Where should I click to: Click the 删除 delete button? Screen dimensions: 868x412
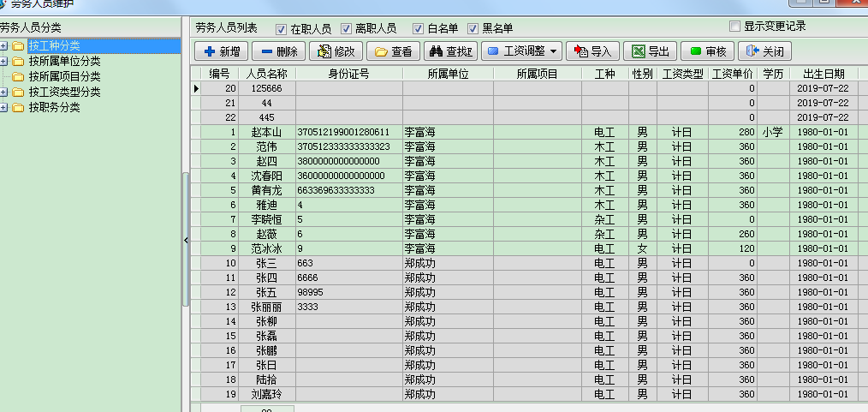coord(279,51)
